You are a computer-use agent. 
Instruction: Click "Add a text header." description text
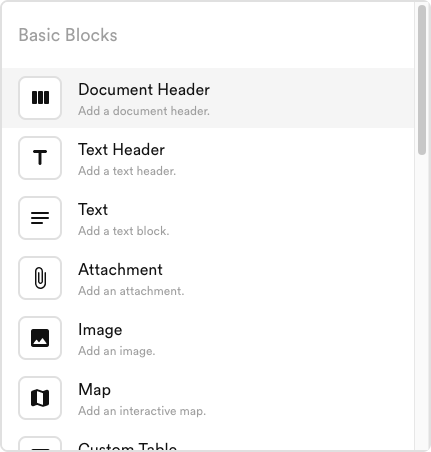(x=127, y=171)
